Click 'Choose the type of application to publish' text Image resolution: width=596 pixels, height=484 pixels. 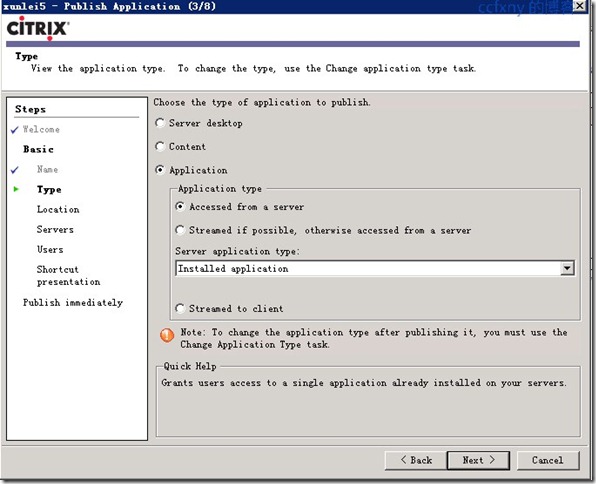tap(262, 103)
